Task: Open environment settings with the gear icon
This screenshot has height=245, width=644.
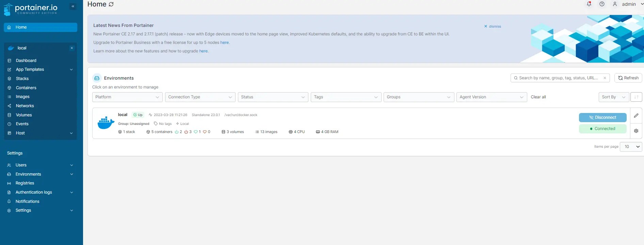Action: (x=636, y=131)
